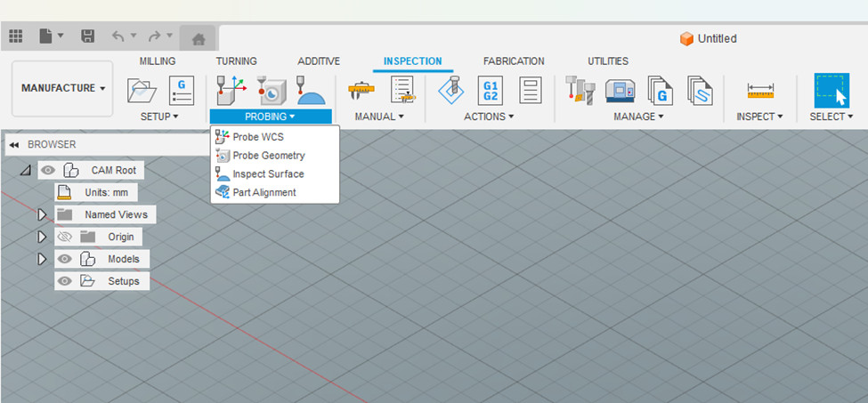Toggle visibility of CAM Root
The image size is (868, 403).
point(48,170)
